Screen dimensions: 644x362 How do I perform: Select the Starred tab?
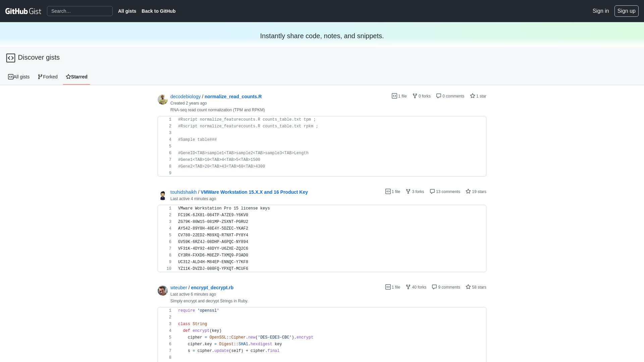76,77
